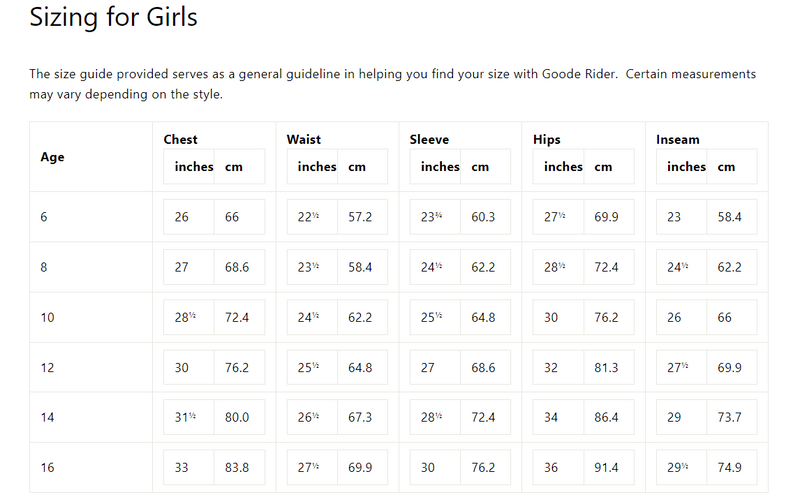Click the 81.3 hips cm cell

coord(609,367)
